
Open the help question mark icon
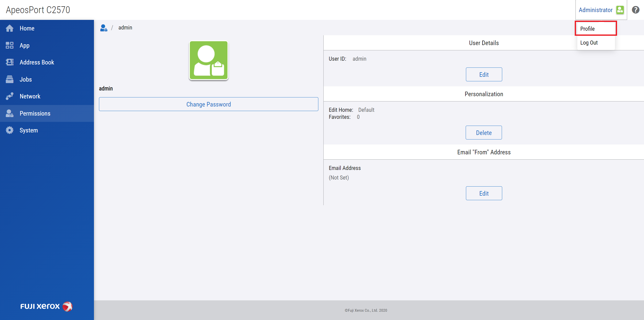pyautogui.click(x=635, y=10)
